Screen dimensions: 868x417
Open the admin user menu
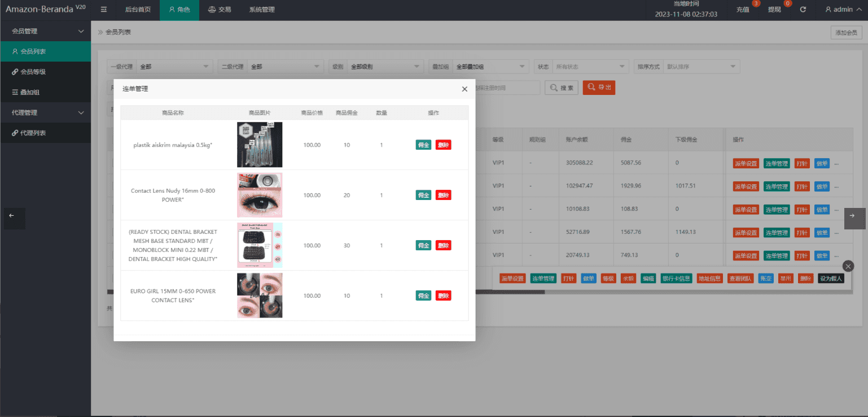click(x=843, y=10)
